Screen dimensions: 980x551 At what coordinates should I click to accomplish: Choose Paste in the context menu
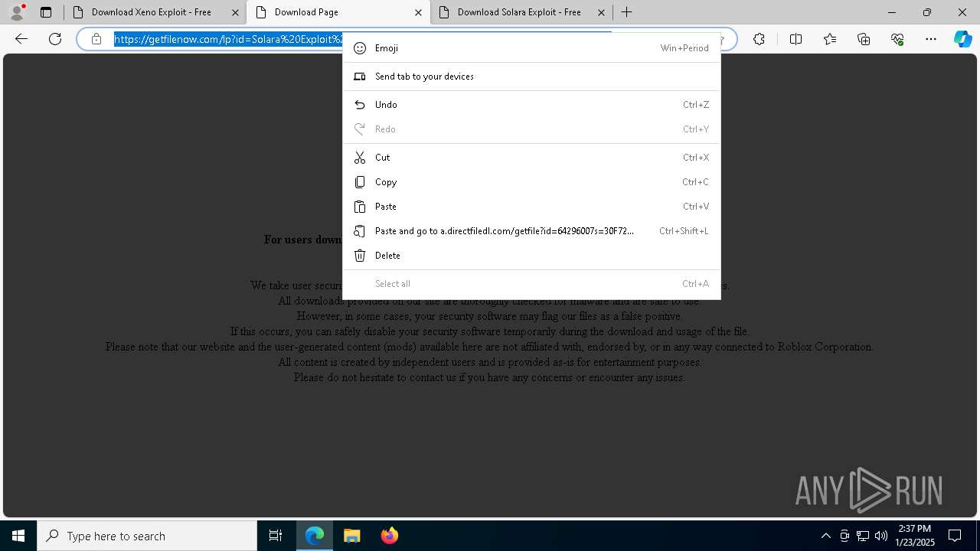pos(531,207)
